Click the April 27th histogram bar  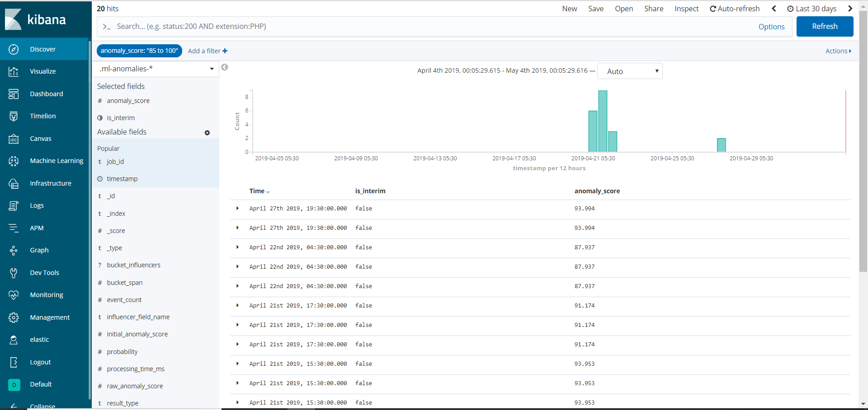click(721, 145)
